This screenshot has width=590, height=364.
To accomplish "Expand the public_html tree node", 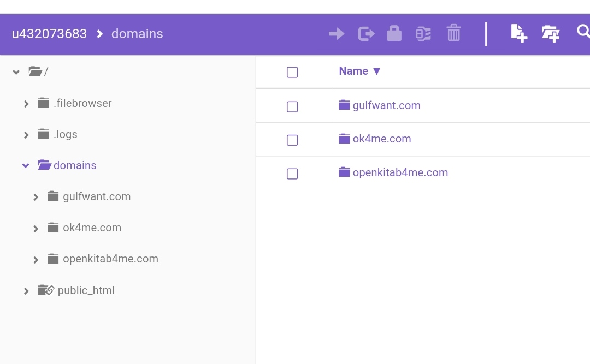I will click(26, 291).
